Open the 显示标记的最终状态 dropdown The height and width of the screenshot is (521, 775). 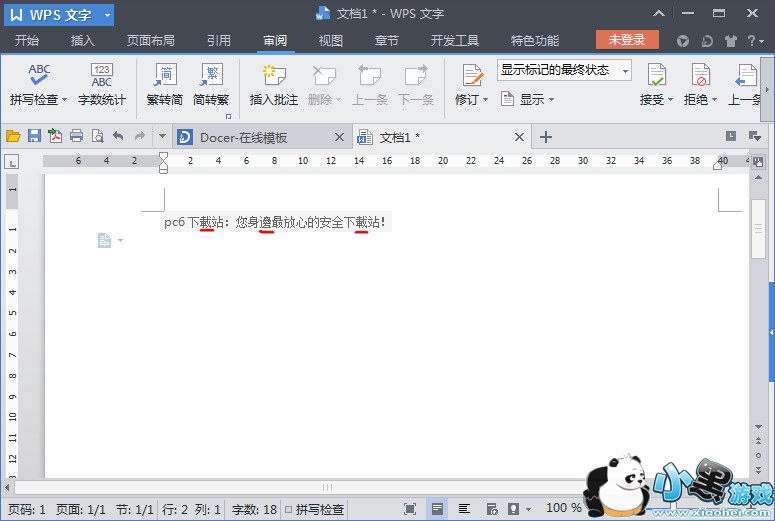(564, 71)
